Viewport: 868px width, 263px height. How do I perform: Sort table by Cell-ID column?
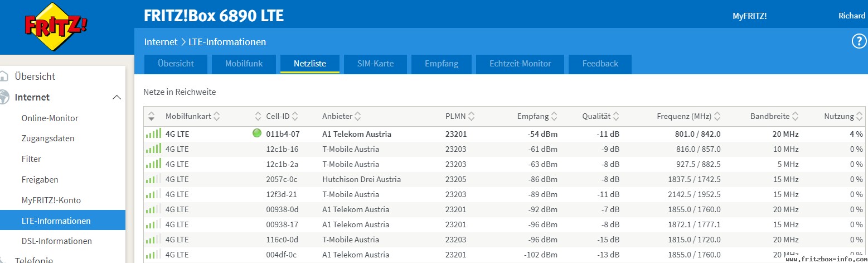click(x=282, y=116)
